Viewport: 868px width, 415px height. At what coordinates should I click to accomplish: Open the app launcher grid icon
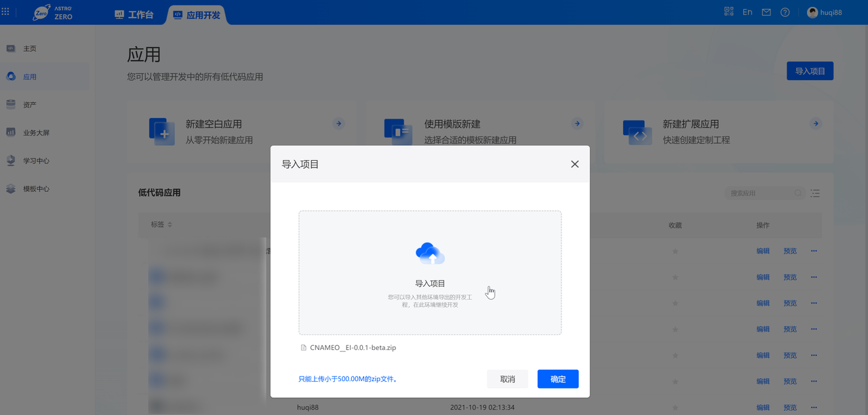coord(5,12)
